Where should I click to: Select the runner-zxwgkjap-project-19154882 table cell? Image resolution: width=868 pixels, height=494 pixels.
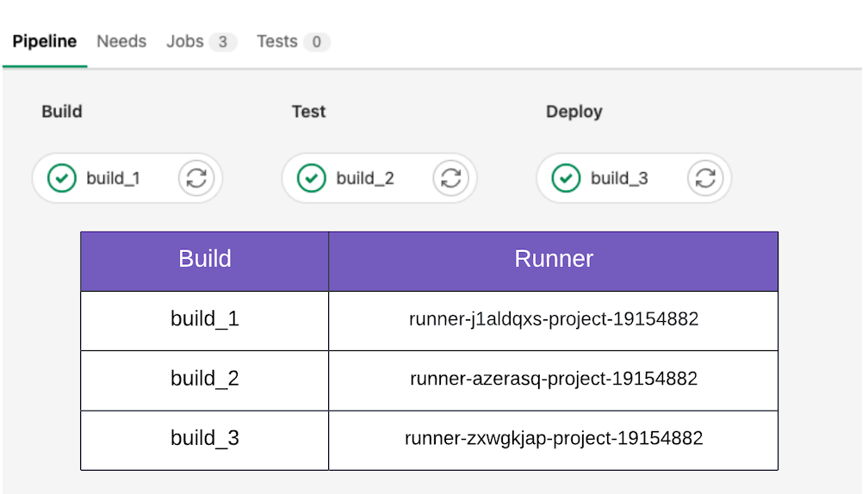point(554,439)
